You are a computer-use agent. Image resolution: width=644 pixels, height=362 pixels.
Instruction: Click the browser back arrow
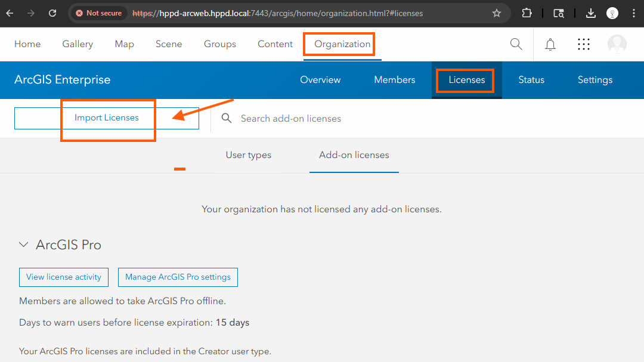pos(10,13)
